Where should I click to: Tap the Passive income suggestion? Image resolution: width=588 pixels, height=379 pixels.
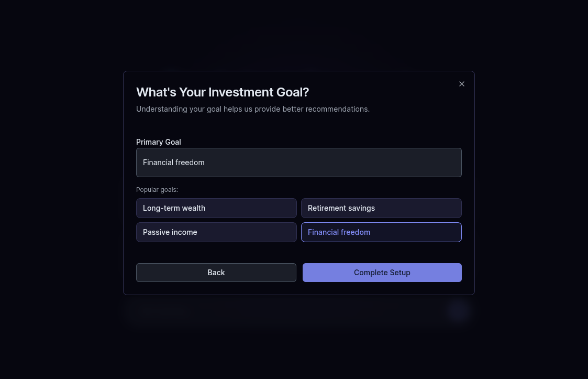click(216, 232)
